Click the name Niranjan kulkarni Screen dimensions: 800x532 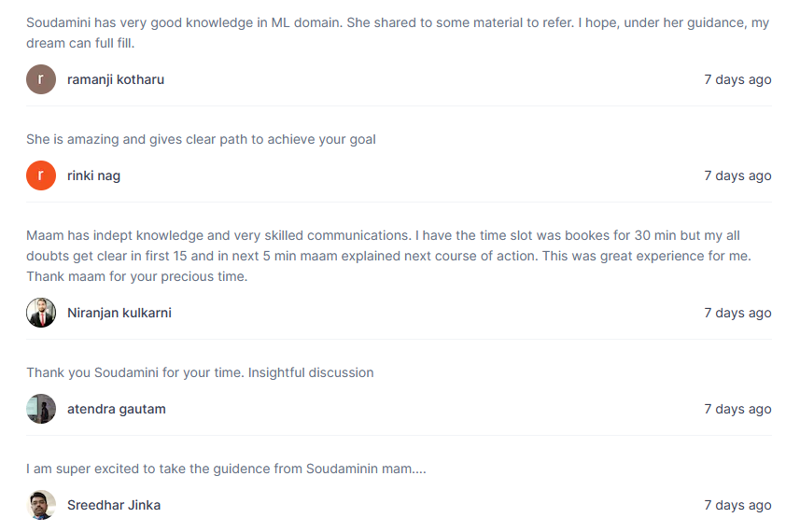click(119, 313)
